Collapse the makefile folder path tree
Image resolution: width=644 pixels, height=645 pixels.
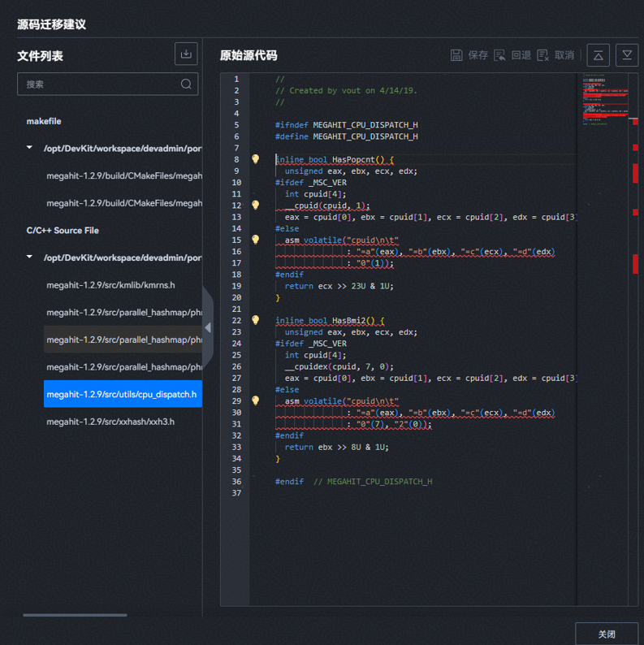(30, 149)
